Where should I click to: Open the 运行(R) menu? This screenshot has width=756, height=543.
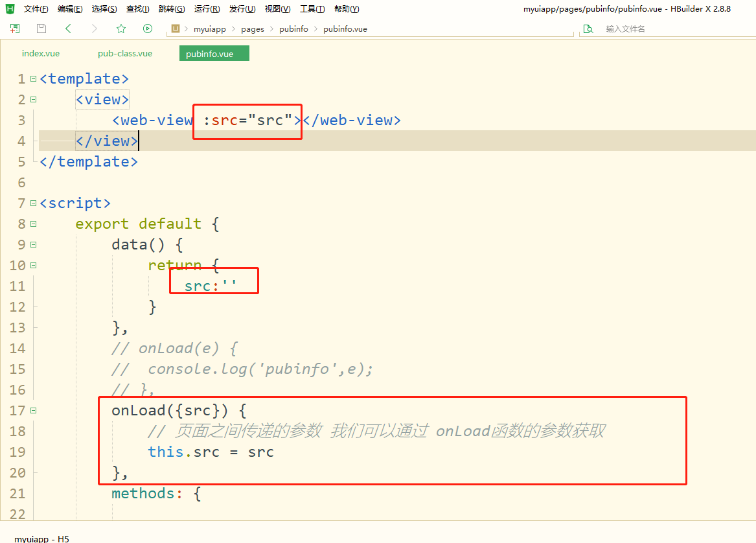coord(207,8)
